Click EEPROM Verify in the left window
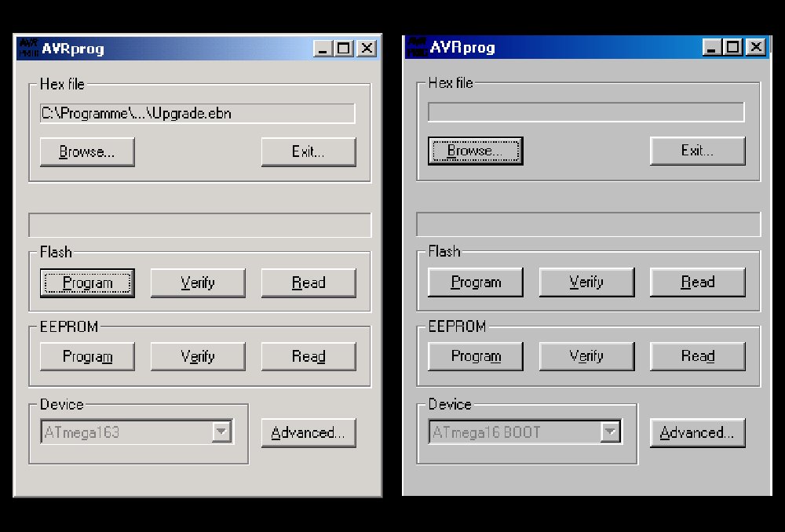Screen dimensions: 785x532 point(198,356)
